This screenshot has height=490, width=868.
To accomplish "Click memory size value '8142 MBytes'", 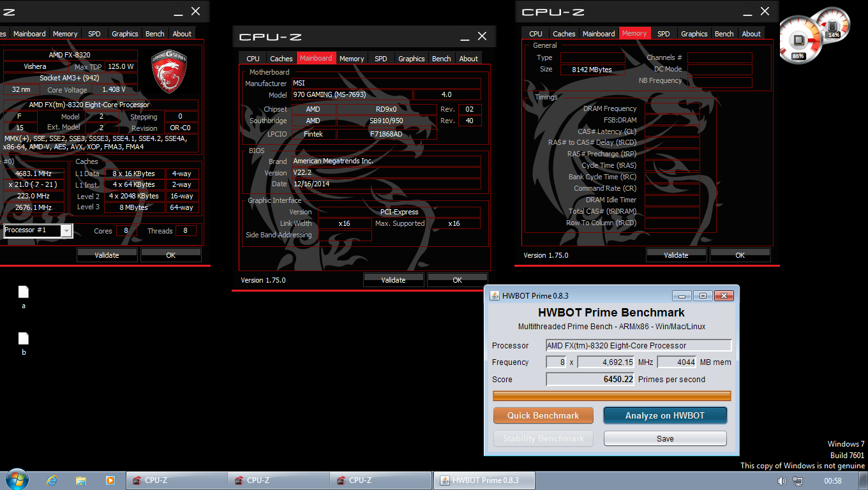I will [593, 70].
